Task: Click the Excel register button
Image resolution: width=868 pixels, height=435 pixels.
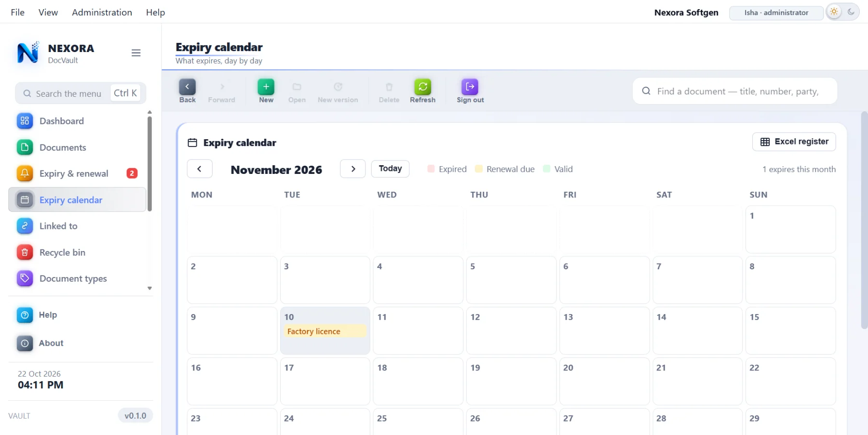Action: coord(794,142)
